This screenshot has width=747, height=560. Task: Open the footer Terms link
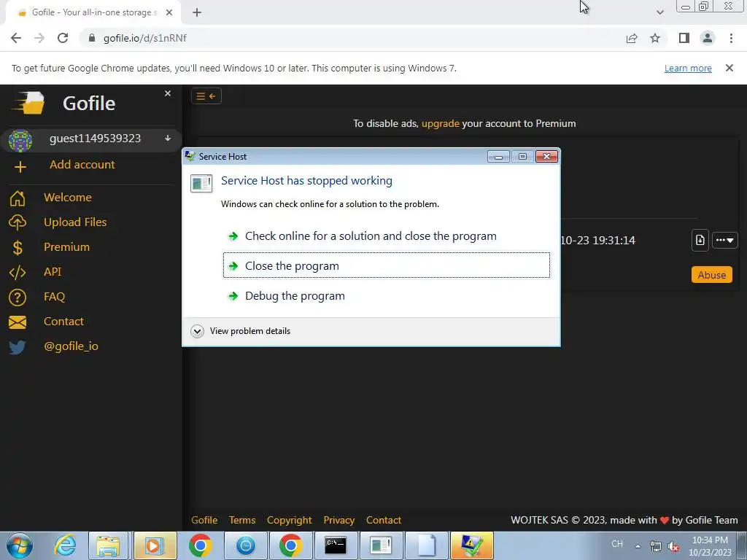tap(242, 520)
